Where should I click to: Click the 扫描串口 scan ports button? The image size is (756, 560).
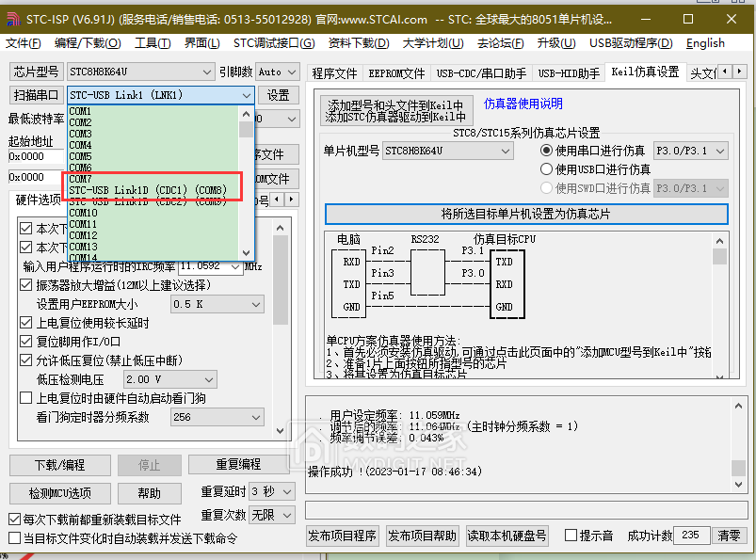[x=35, y=94]
